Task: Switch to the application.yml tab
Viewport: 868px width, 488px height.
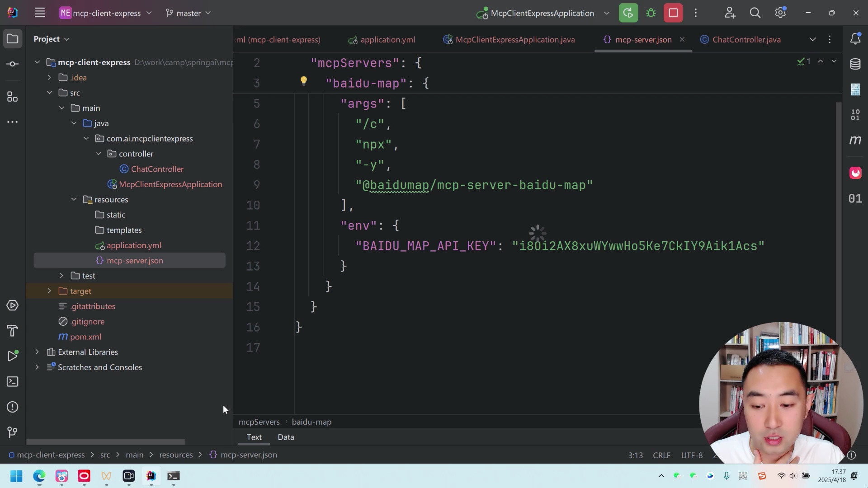Action: tap(387, 40)
